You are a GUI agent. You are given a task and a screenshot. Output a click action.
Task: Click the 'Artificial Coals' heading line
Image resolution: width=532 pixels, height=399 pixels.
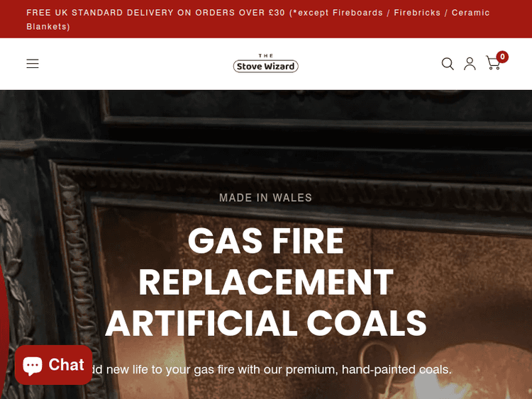tap(266, 322)
